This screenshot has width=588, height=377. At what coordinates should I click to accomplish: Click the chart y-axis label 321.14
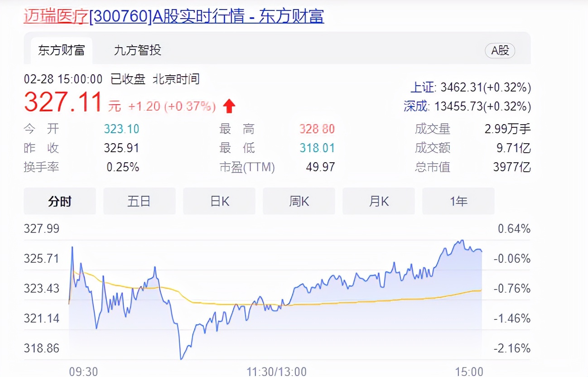(x=42, y=319)
